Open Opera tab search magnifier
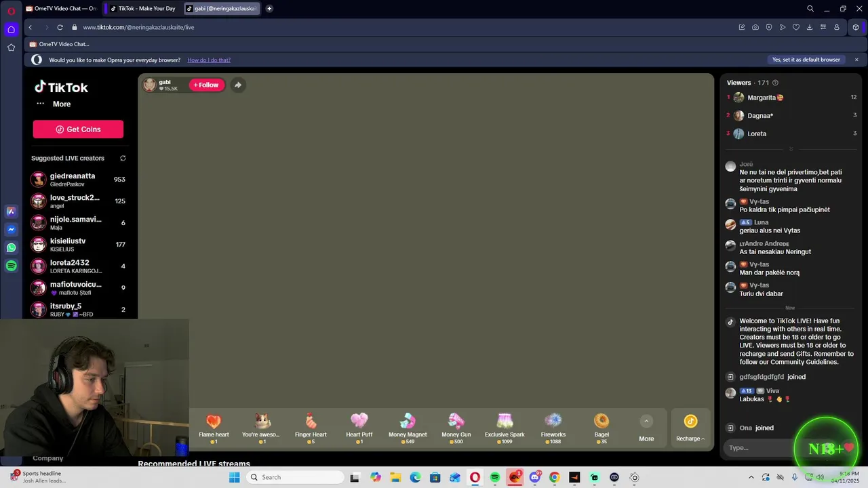The width and height of the screenshot is (868, 488). tap(810, 9)
